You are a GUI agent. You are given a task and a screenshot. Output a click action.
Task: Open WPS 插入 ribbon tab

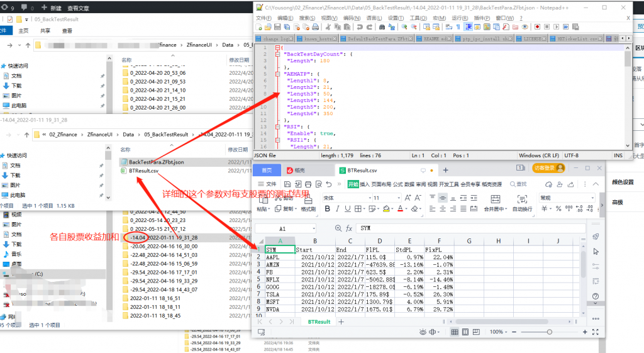[x=365, y=184]
